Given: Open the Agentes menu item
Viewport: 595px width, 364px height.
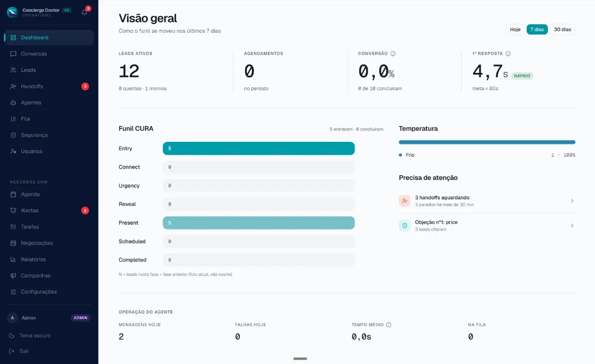Looking at the screenshot, I should pyautogui.click(x=49, y=103).
